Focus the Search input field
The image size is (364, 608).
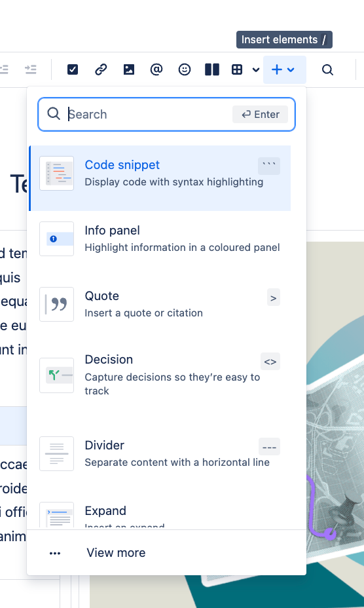pyautogui.click(x=166, y=115)
